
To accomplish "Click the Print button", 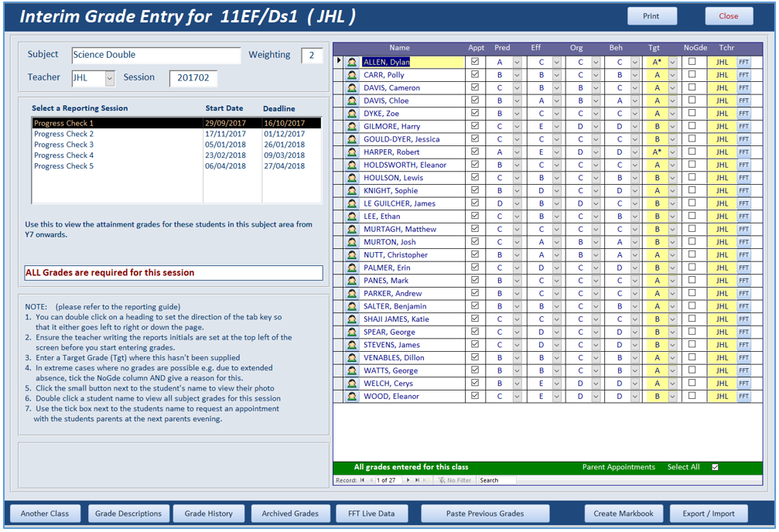I will tap(652, 16).
